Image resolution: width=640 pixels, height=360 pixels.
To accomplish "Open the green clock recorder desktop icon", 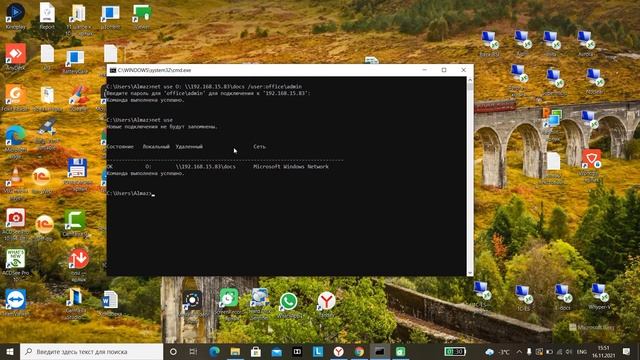I will tap(229, 298).
